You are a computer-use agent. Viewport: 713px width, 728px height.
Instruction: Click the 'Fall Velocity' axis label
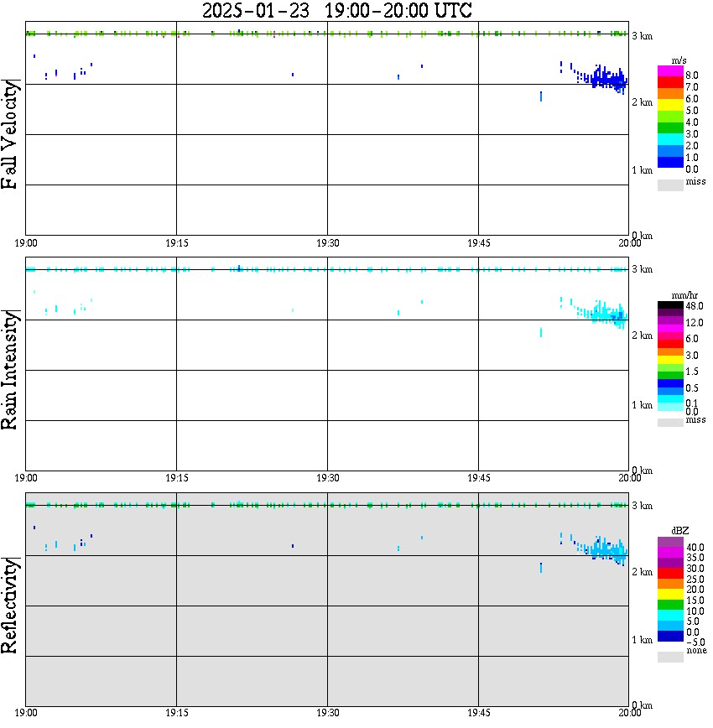coord(10,134)
